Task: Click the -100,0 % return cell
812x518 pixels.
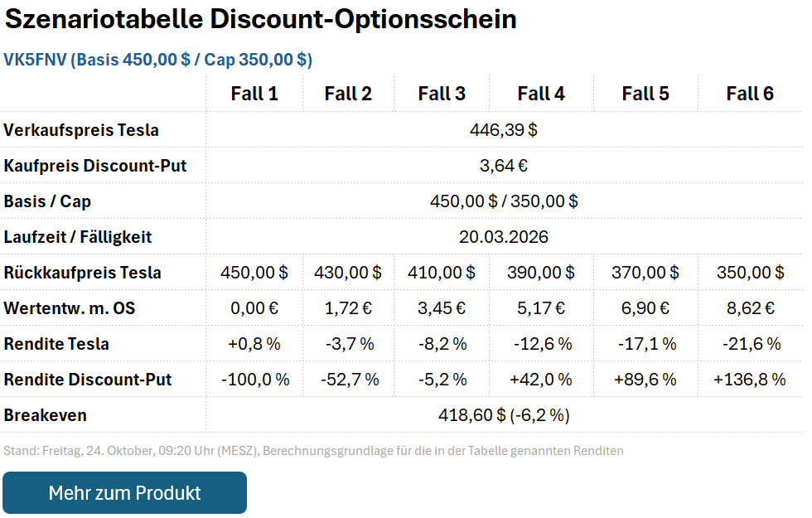Action: [x=254, y=380]
